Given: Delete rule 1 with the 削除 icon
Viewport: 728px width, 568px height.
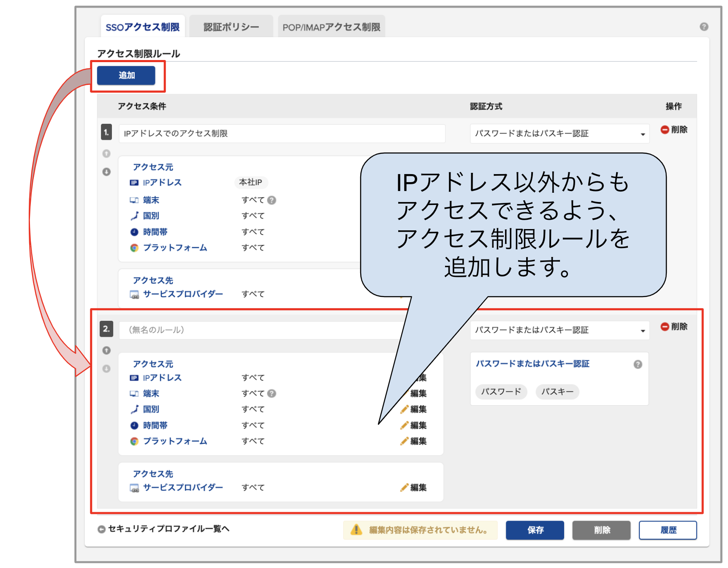Looking at the screenshot, I should (674, 130).
